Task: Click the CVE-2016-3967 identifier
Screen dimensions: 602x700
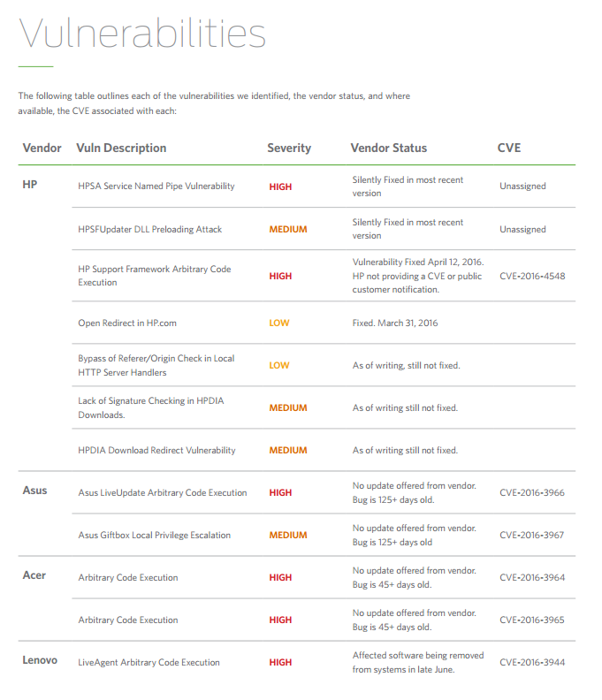Action: tap(532, 535)
